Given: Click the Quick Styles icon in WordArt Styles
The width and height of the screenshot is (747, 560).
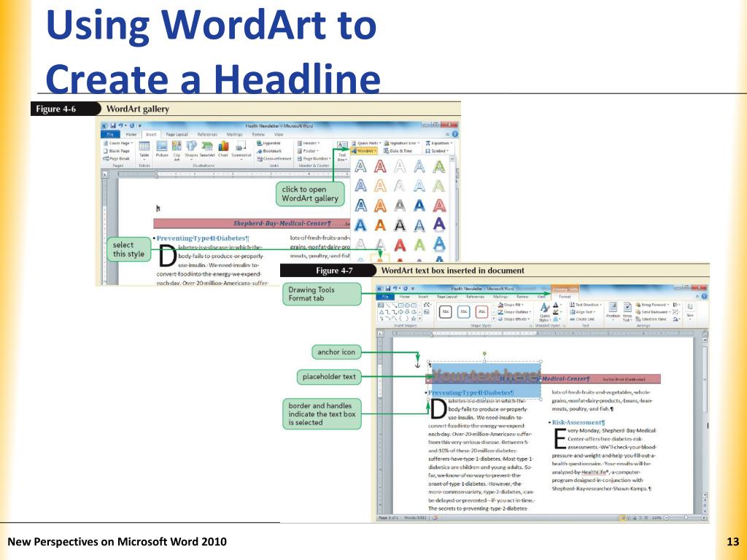Looking at the screenshot, I should 545,312.
